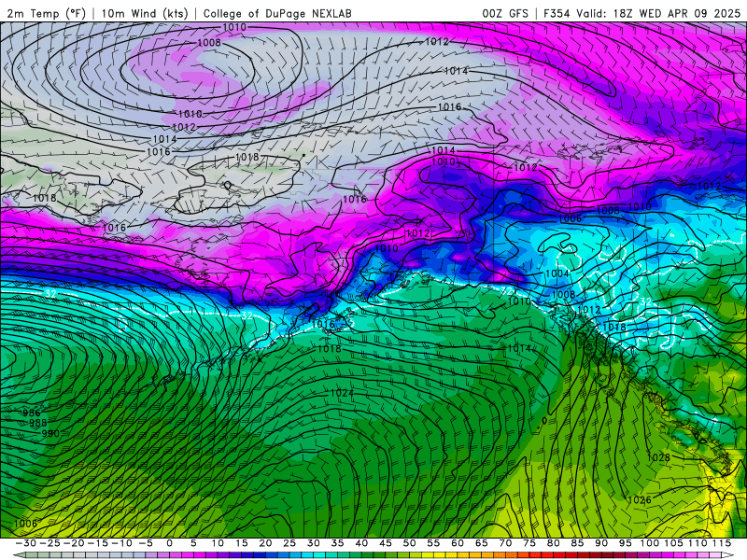Click the 60 tick on the temperature scale

[x=458, y=543]
